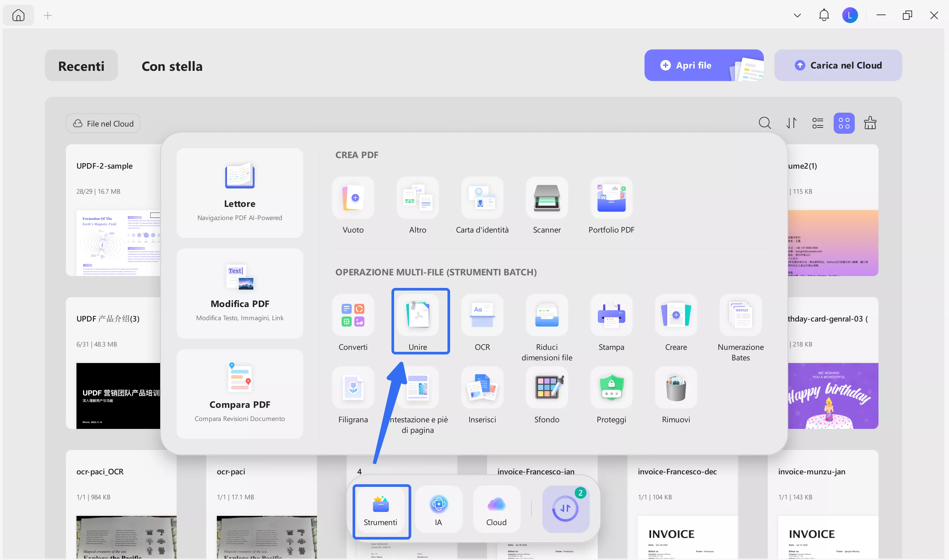Open the user account avatar menu
Screen dimensions: 949x560
tap(850, 15)
